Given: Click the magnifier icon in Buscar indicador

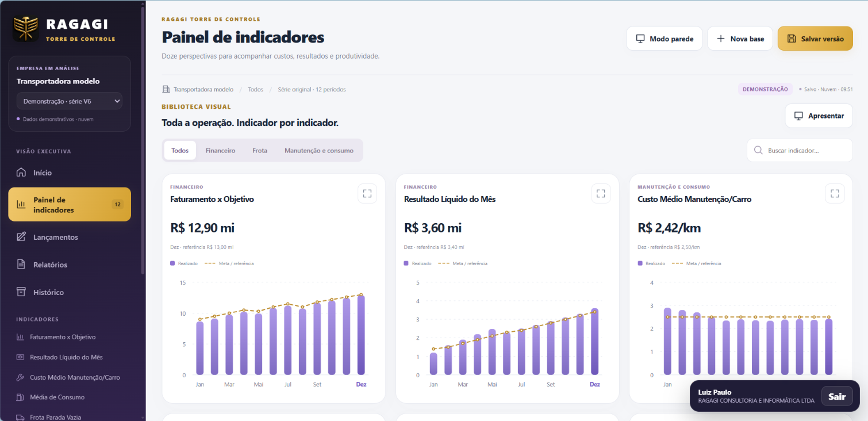Looking at the screenshot, I should coord(758,150).
